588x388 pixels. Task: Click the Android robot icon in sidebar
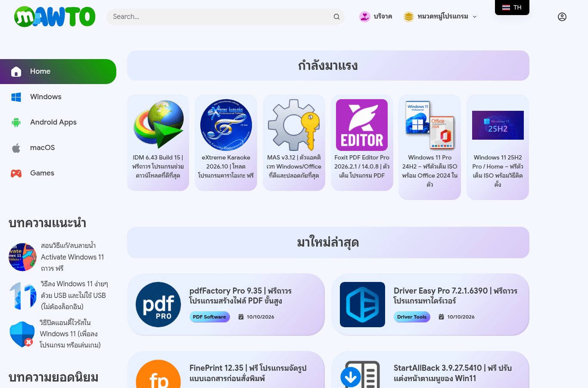coord(16,122)
